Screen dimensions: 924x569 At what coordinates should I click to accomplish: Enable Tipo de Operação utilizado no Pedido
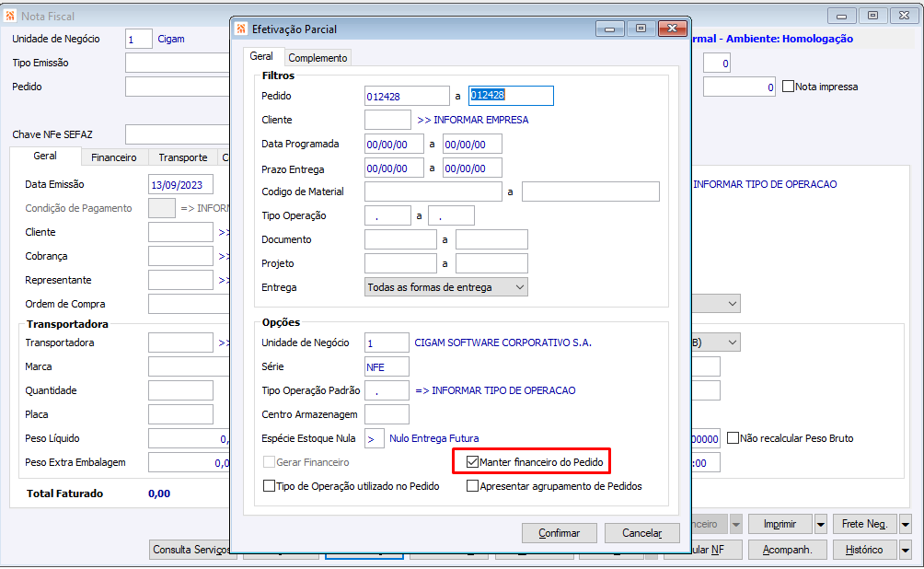coord(269,486)
